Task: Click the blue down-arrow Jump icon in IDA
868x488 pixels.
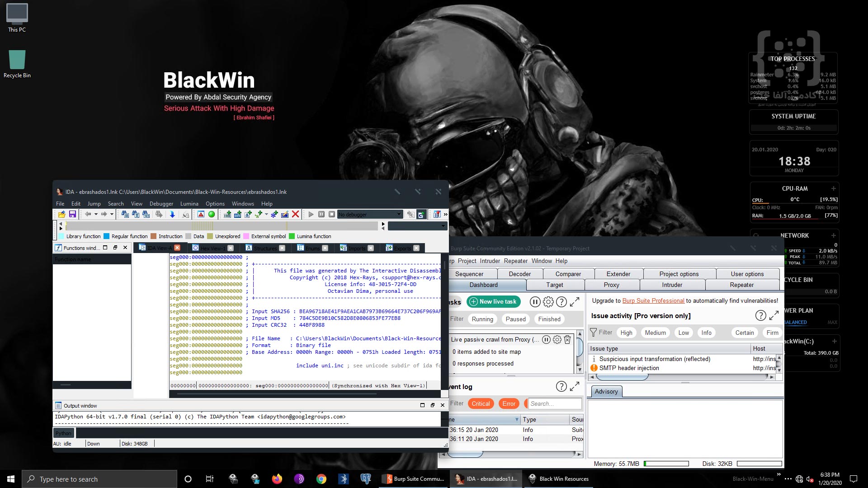Action: click(x=172, y=214)
